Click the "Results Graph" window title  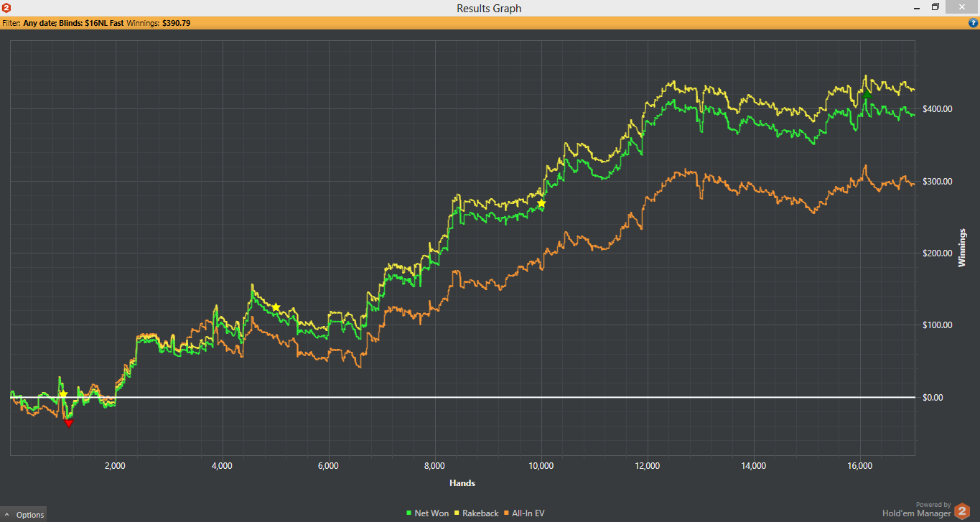coord(489,9)
